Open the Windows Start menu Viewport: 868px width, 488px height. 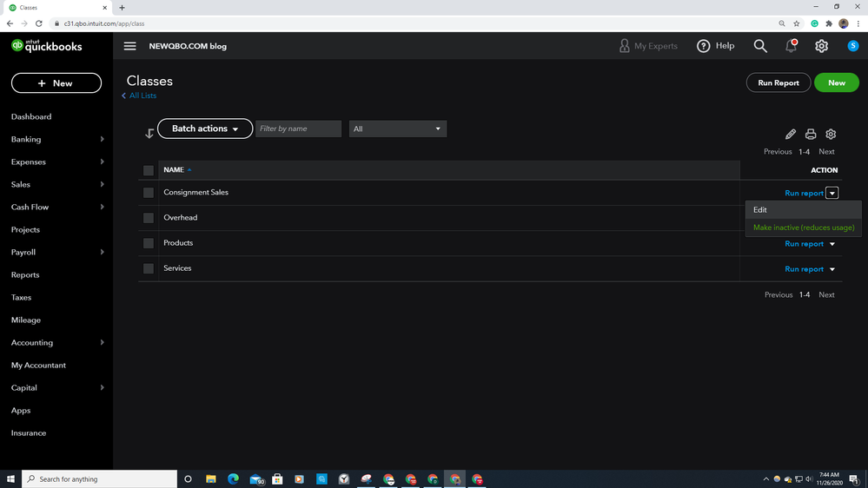(x=10, y=478)
